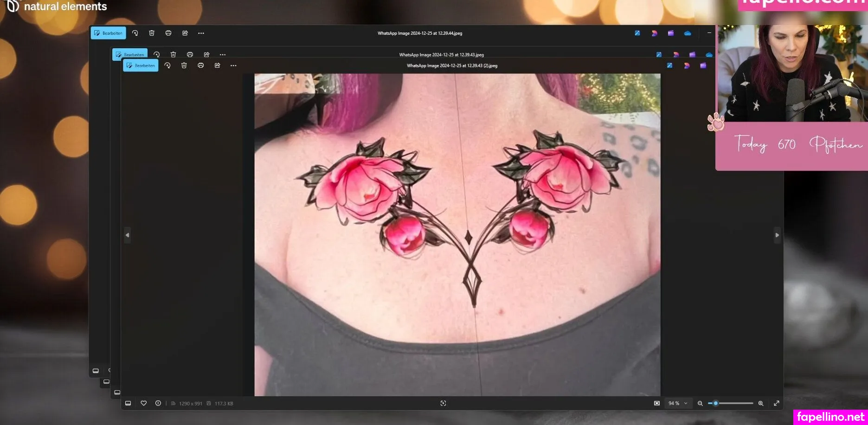Open the 94 % zoom level dropdown

[678, 404]
